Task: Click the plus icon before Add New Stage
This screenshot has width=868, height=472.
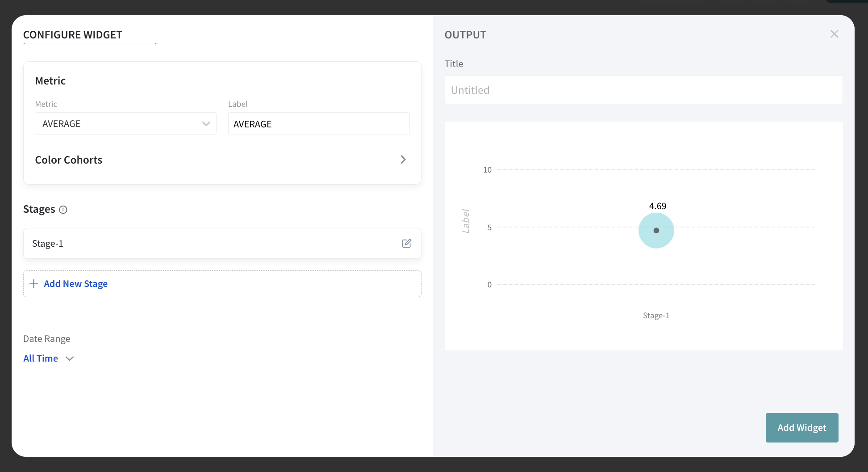Action: [33, 284]
